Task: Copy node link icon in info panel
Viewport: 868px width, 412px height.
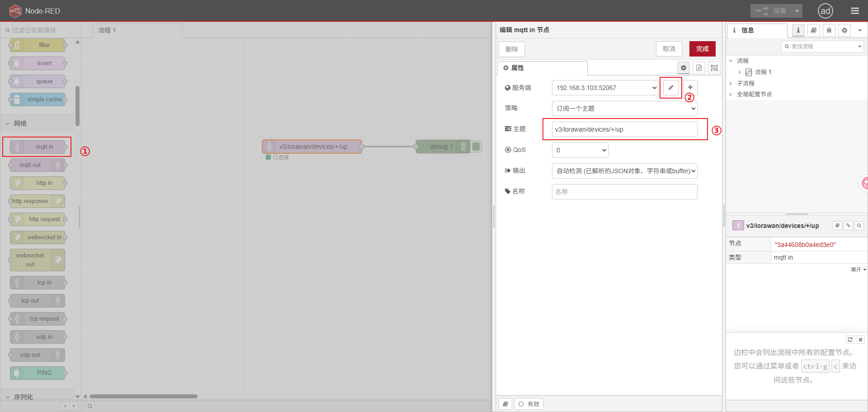Action: click(x=849, y=226)
